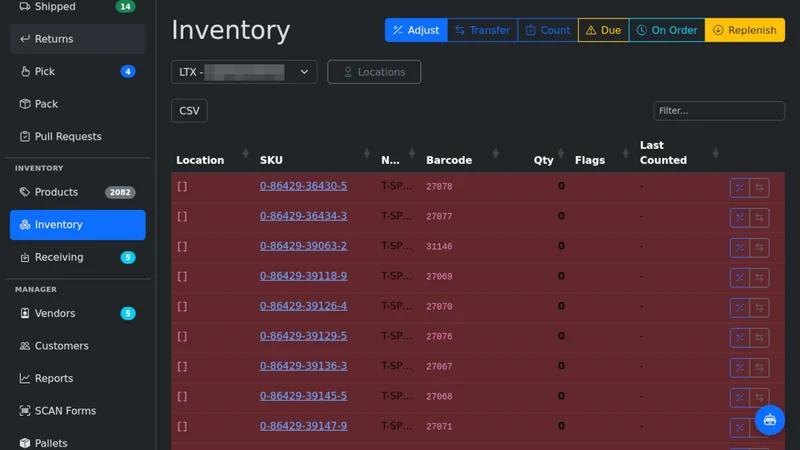The height and width of the screenshot is (450, 800).
Task: Open the floating chatbot assistant button
Action: coord(769,420)
